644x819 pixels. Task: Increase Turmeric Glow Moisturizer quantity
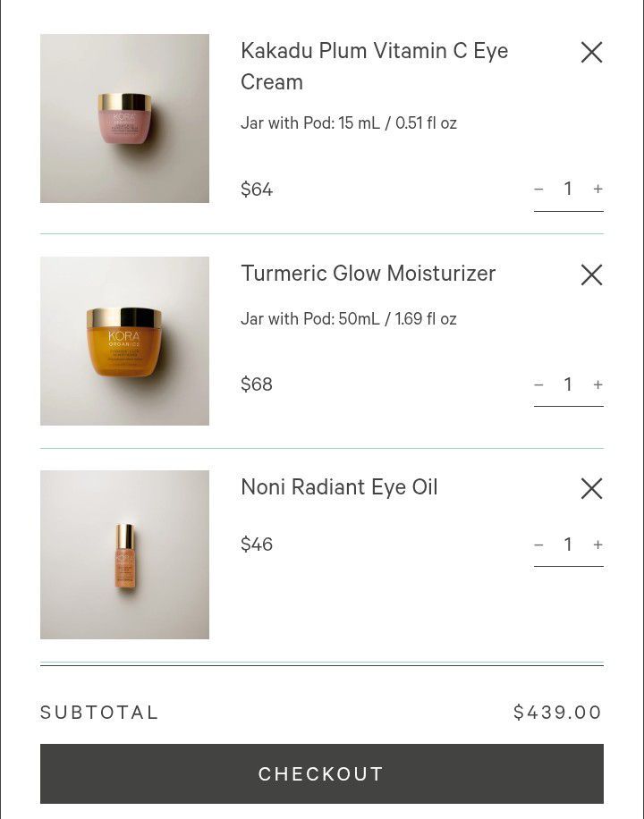click(598, 385)
